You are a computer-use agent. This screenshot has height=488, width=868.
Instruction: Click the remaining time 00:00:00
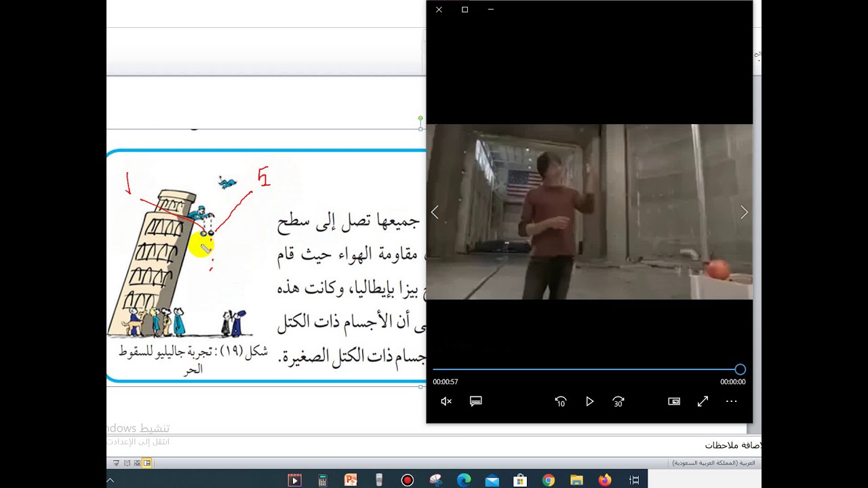[x=732, y=382]
